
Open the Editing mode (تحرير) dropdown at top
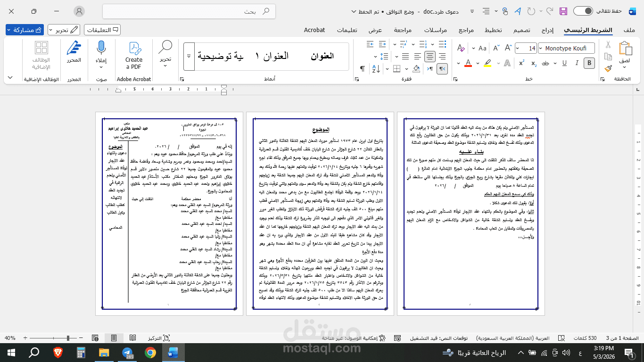click(65, 30)
